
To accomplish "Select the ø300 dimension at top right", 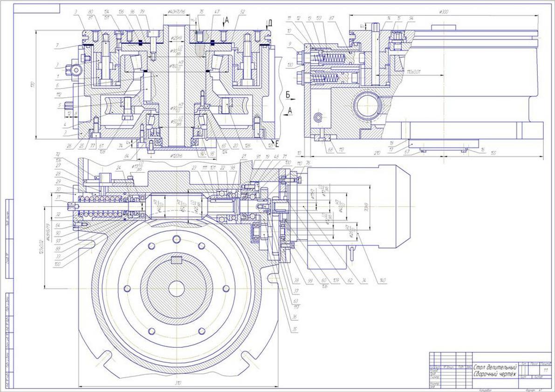I will pos(444,12).
